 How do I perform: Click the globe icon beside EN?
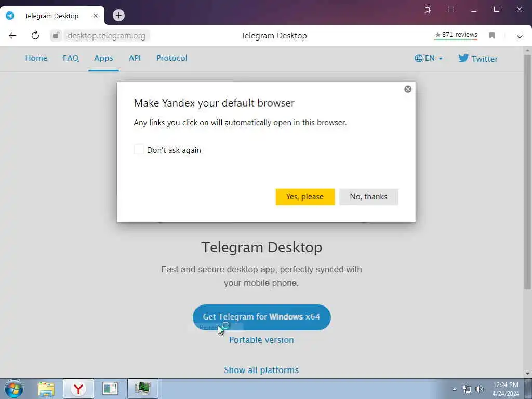coord(419,58)
